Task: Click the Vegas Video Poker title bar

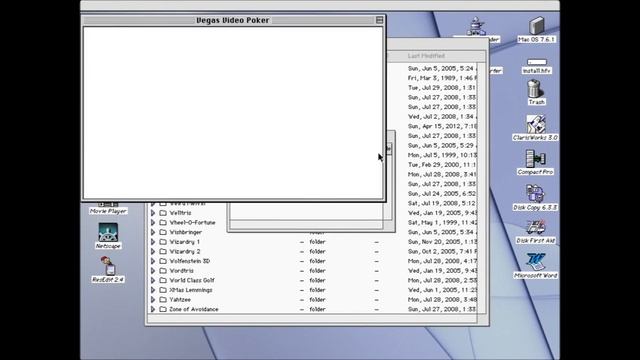Action: click(x=233, y=20)
